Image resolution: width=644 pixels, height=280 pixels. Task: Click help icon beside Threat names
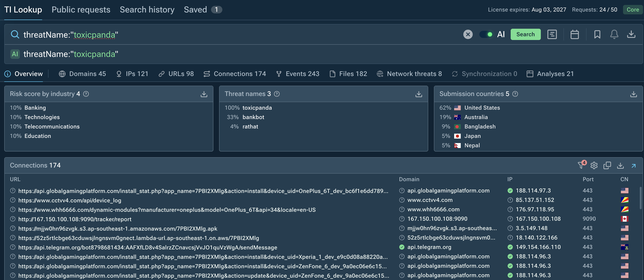pyautogui.click(x=277, y=94)
